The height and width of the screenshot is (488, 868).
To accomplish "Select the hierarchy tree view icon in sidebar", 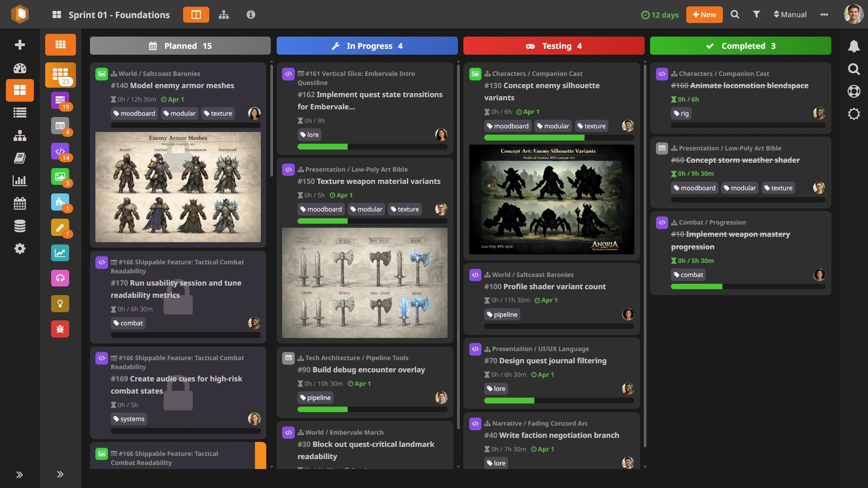I will (20, 136).
